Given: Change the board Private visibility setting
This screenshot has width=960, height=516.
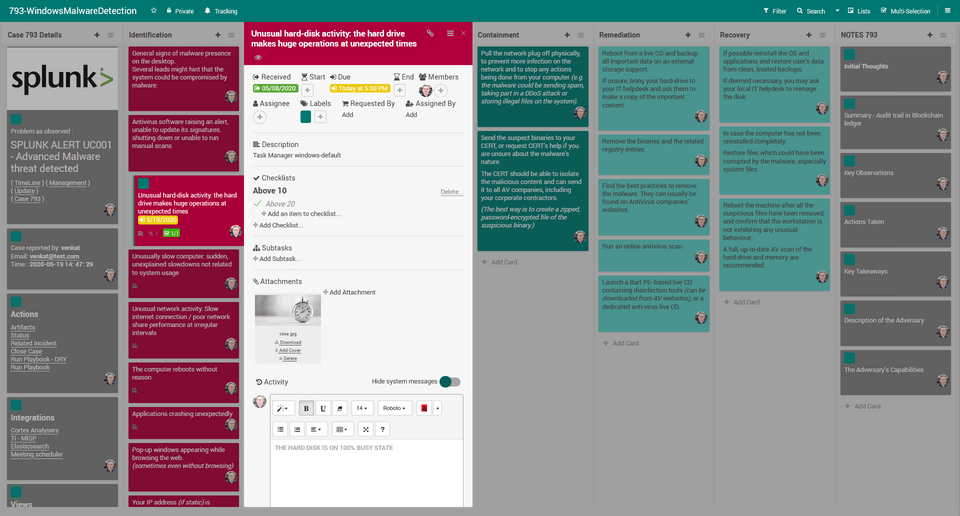Looking at the screenshot, I should (x=180, y=11).
